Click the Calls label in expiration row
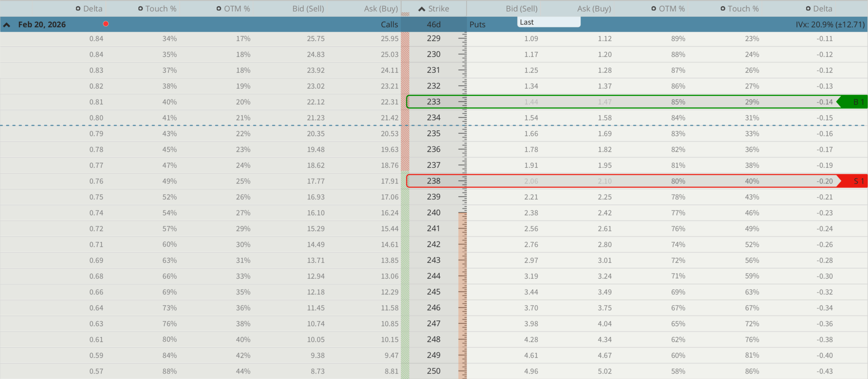Image resolution: width=868 pixels, height=379 pixels. click(x=389, y=24)
